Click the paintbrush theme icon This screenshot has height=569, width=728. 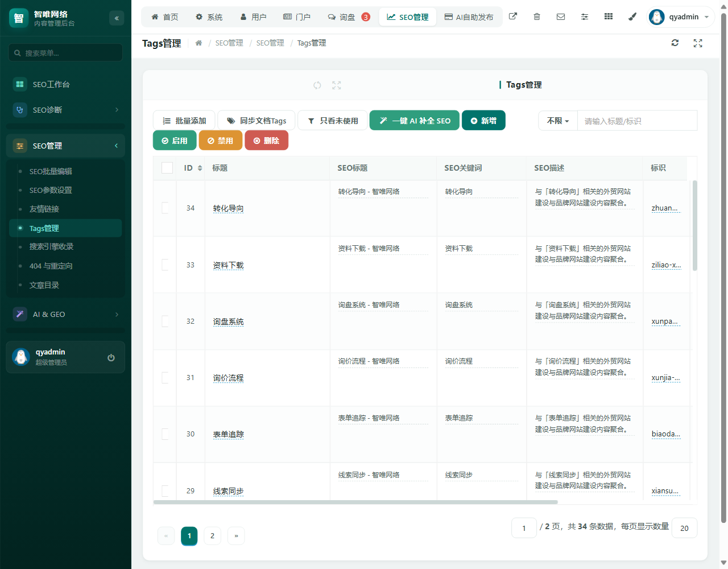click(x=632, y=17)
